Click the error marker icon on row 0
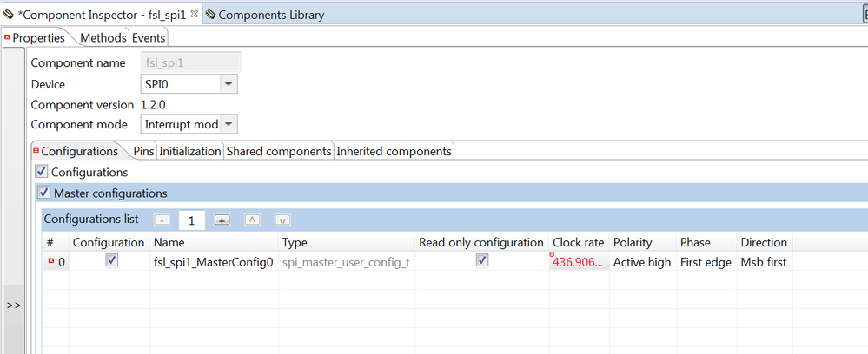The height and width of the screenshot is (354, 868). [50, 262]
